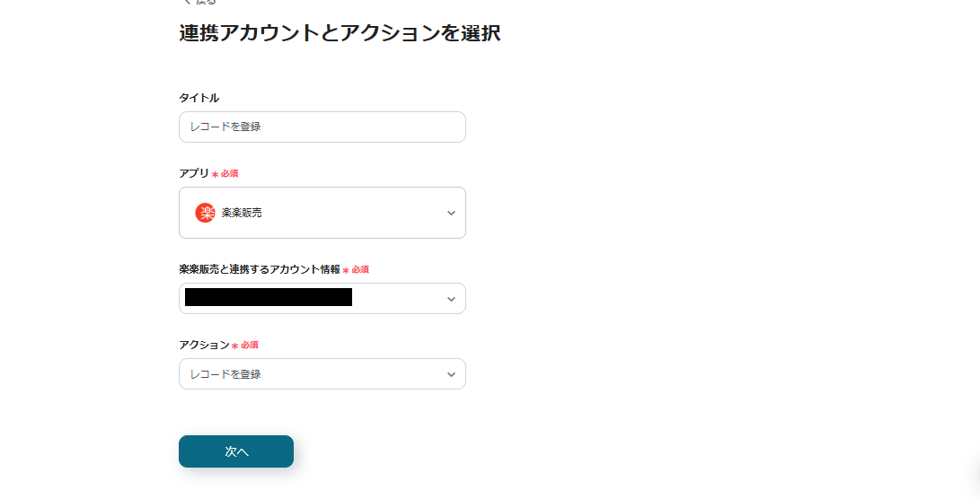The image size is (980, 499).
Task: Click the 楽楽販売 red app logo
Action: click(x=205, y=213)
